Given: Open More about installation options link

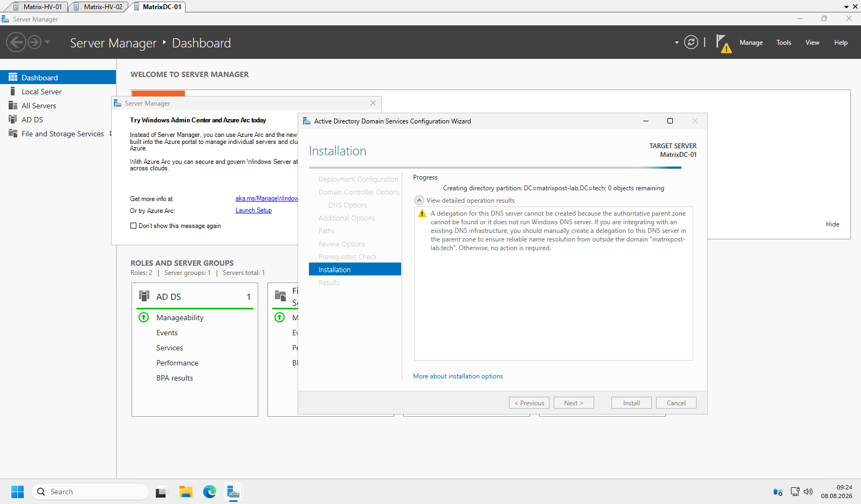Looking at the screenshot, I should [458, 376].
